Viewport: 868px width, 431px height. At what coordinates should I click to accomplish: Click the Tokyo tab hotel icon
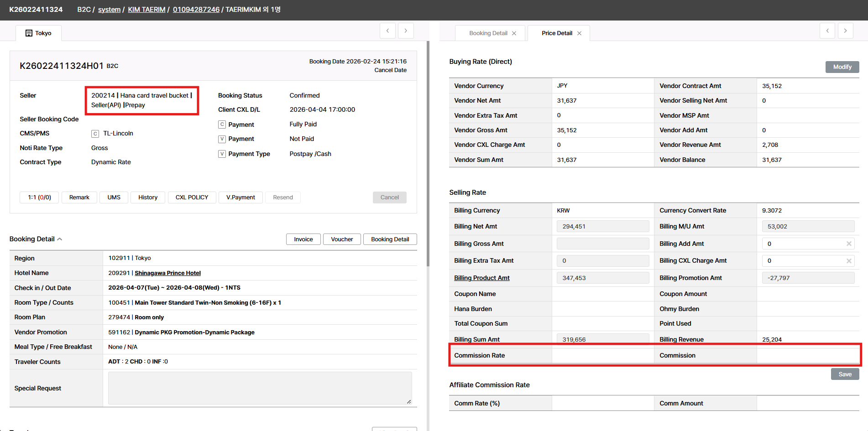pos(29,33)
